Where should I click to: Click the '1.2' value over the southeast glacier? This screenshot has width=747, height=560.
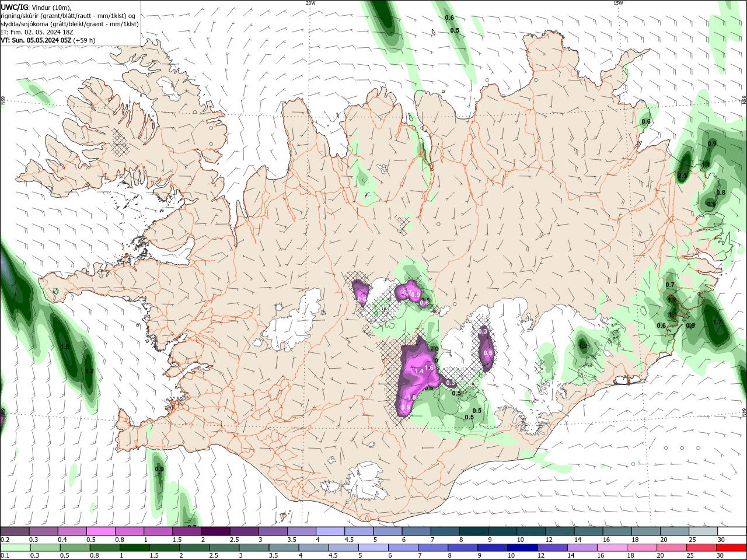582,346
